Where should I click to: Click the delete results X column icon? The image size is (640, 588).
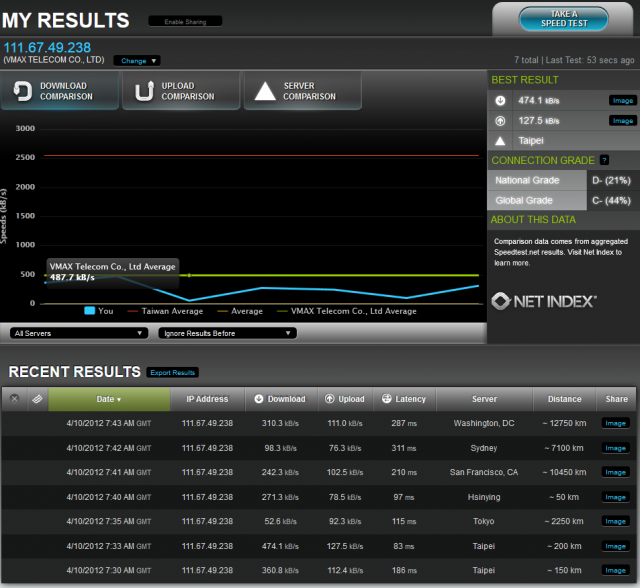[14, 399]
